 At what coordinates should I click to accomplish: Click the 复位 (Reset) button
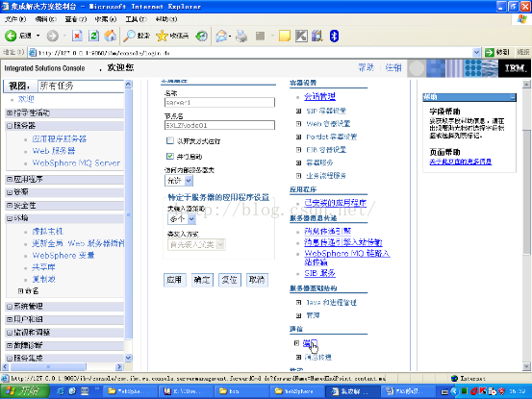point(230,280)
